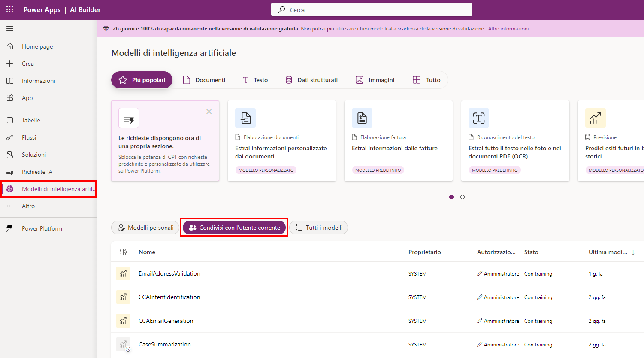Select Modelli di intelligenza artificiale sidebar item

48,189
